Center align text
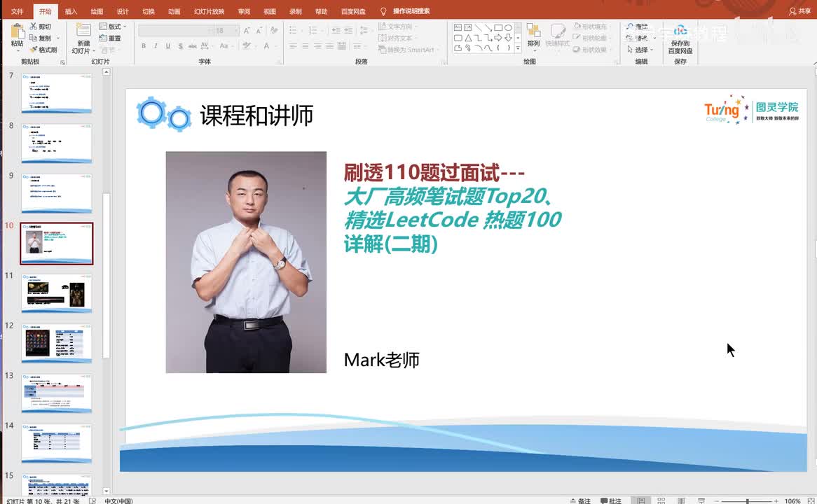The width and height of the screenshot is (817, 504). click(305, 46)
